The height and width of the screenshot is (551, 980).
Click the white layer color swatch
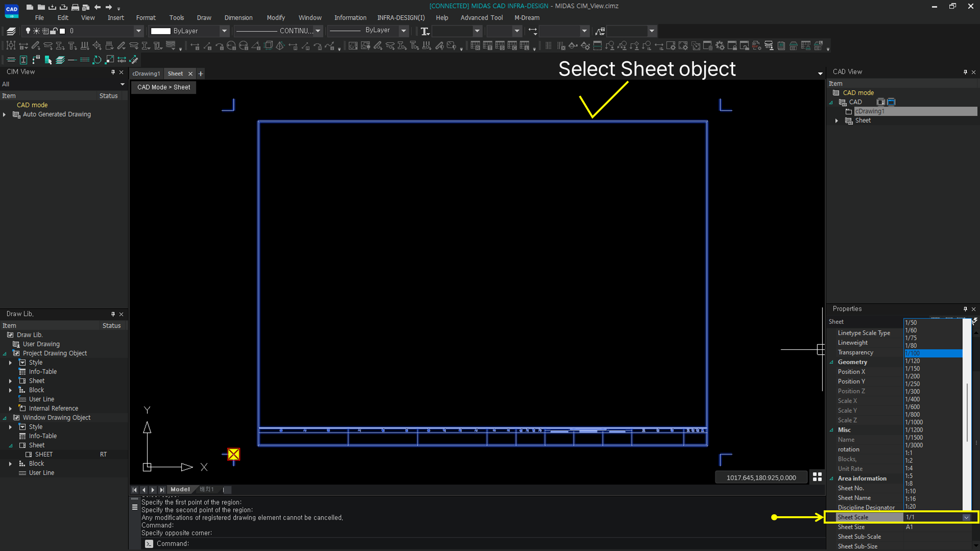(x=62, y=31)
